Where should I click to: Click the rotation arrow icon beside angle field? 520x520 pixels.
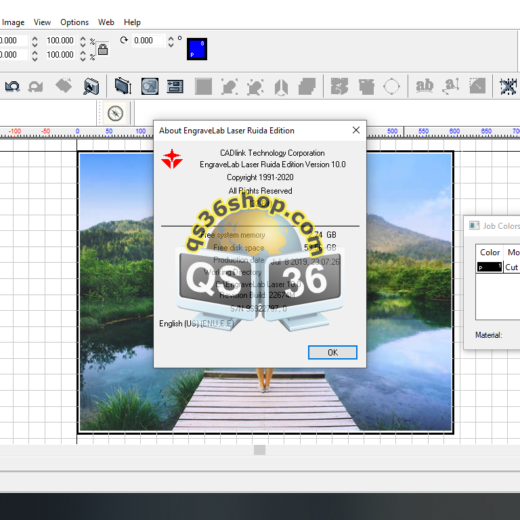(124, 40)
